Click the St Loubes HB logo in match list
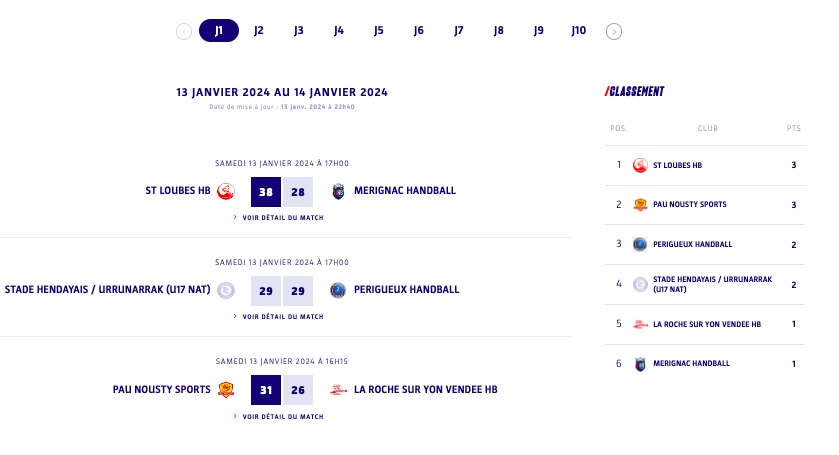This screenshot has width=839, height=455. [x=226, y=191]
